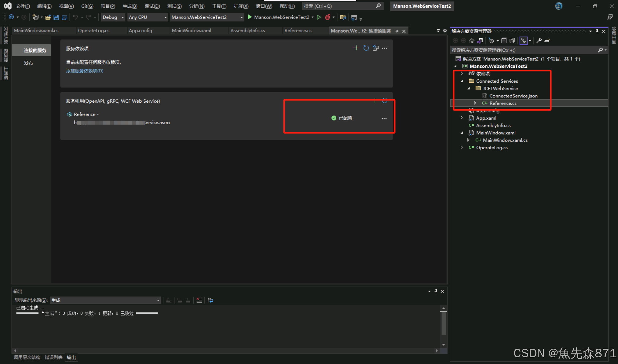Toggle Show All Files in Solution Explorer

(512, 41)
